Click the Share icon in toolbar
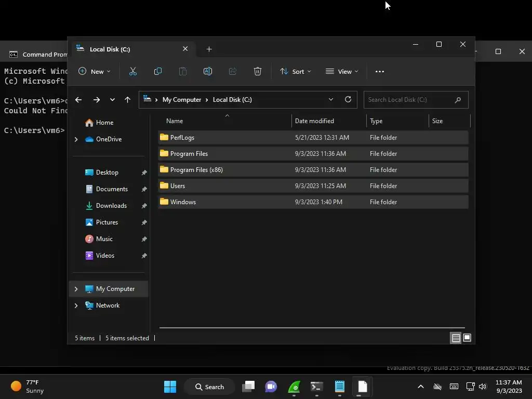Screen dimensions: 532x399 (x=233, y=72)
